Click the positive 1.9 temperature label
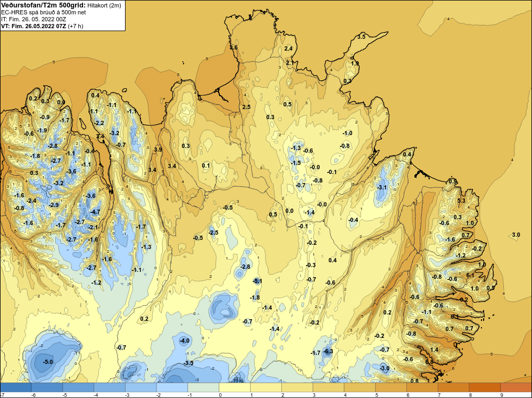532x398 pixels. click(x=354, y=63)
